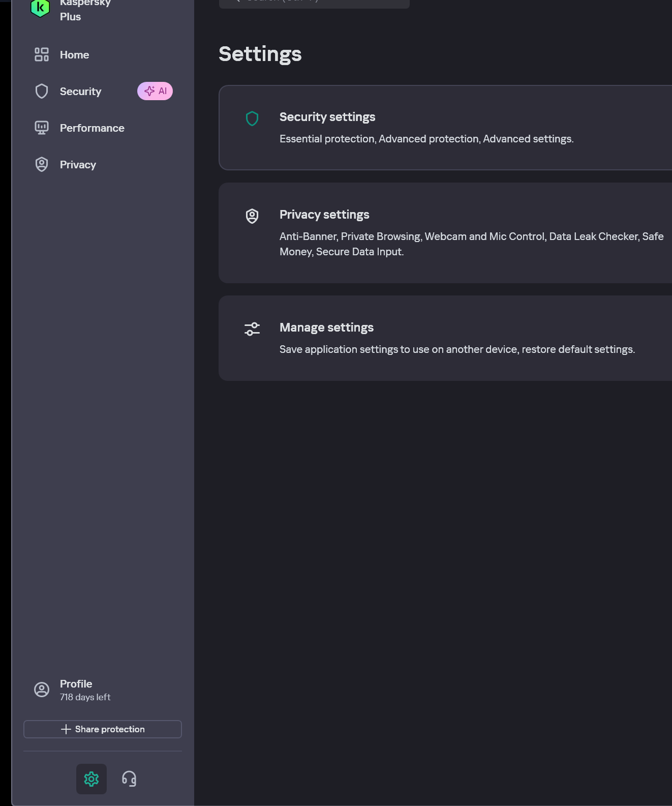Click the pink AI badge
This screenshot has height=806, width=672.
tap(155, 92)
